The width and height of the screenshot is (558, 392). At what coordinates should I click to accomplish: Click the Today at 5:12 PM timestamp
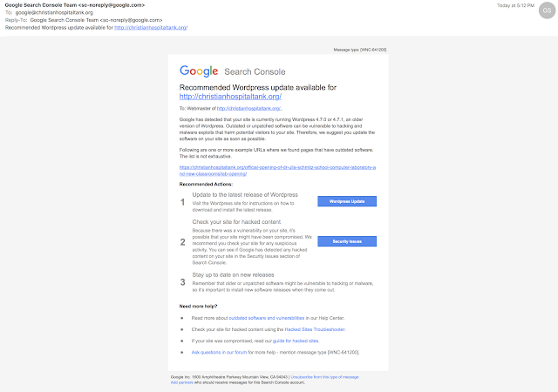(515, 6)
